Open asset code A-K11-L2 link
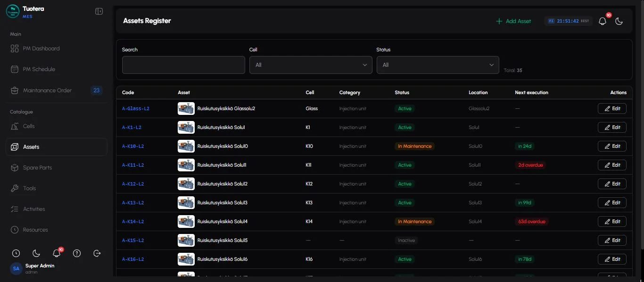This screenshot has height=282, width=644. pyautogui.click(x=133, y=165)
